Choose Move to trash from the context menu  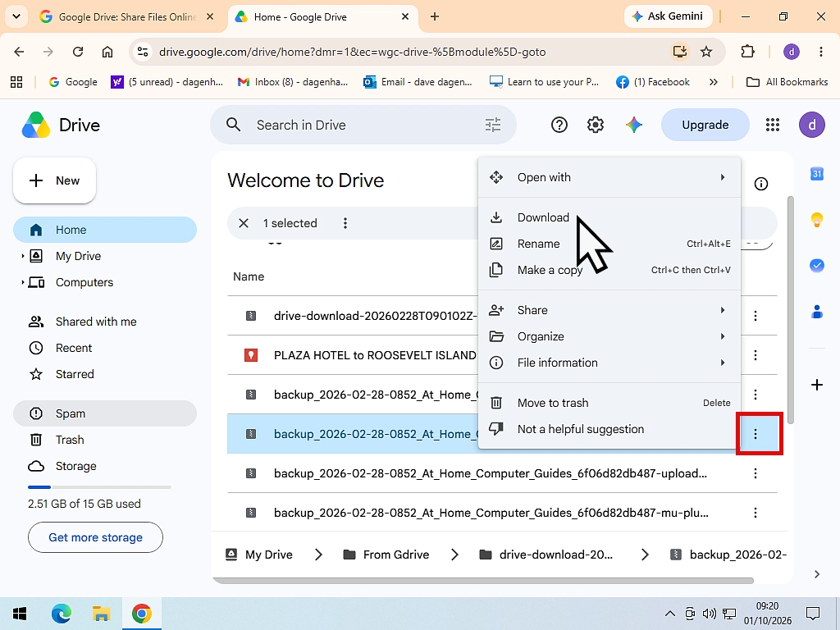pyautogui.click(x=609, y=403)
